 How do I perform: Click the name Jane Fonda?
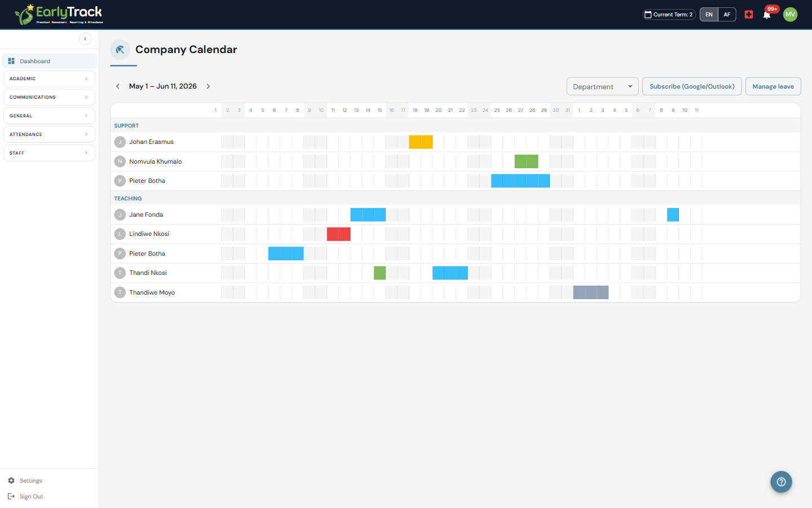point(146,214)
